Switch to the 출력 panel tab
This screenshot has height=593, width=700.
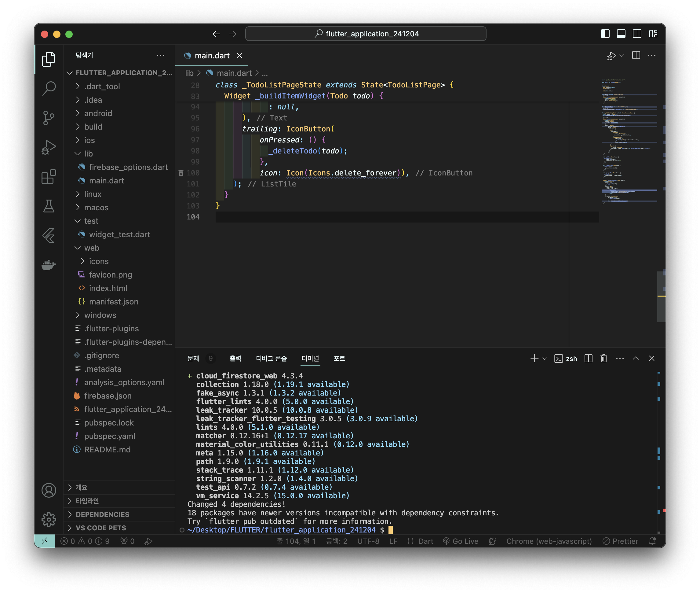[235, 358]
